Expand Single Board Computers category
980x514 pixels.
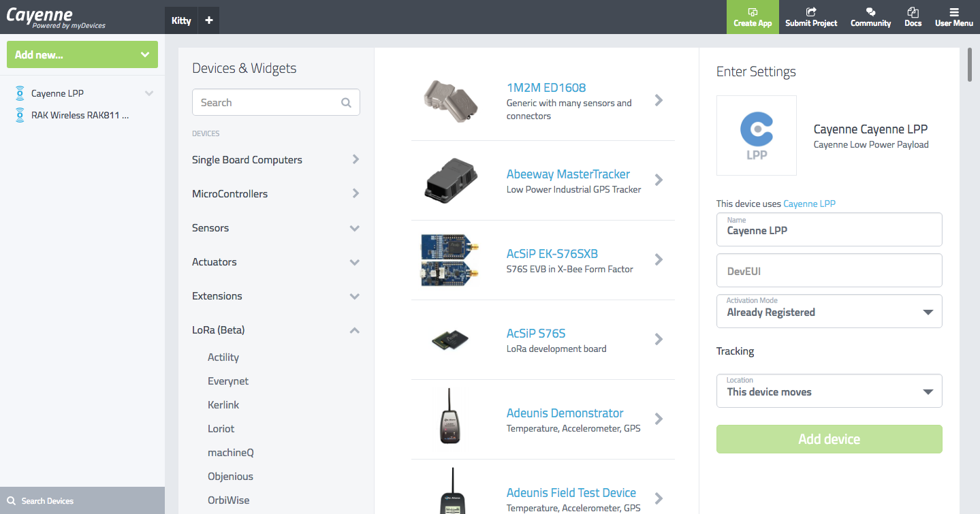tap(276, 160)
